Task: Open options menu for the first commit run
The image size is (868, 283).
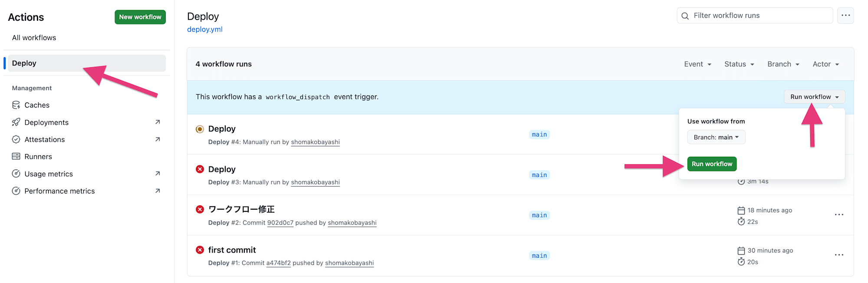Action: pos(839,255)
